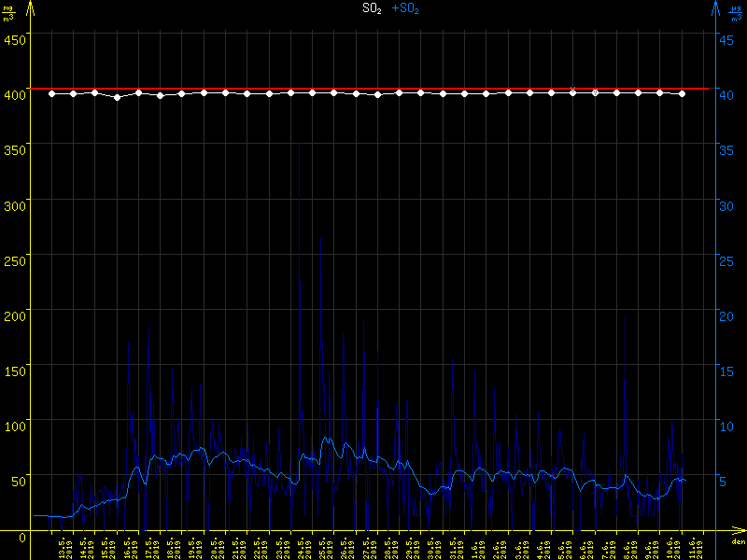Click the tallest dark blue spike peak
The image size is (747, 560).
(x=299, y=143)
